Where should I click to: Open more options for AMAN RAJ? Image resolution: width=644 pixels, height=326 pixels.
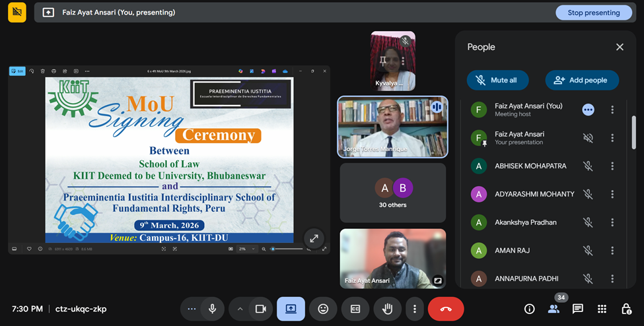click(x=612, y=251)
